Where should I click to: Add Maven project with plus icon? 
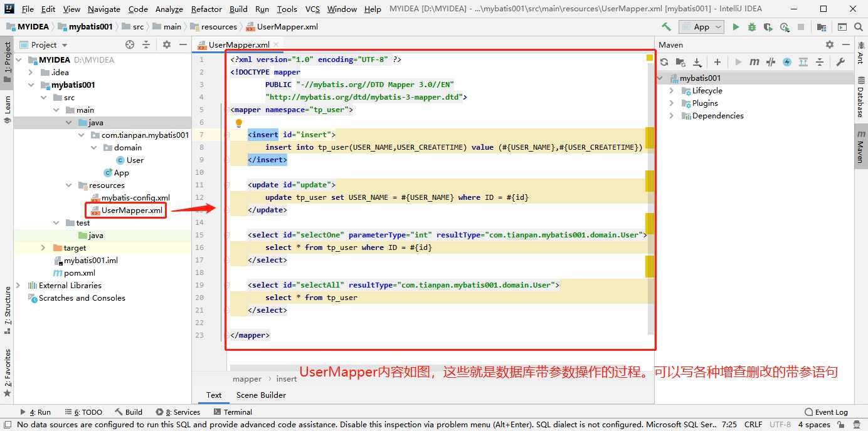(717, 62)
